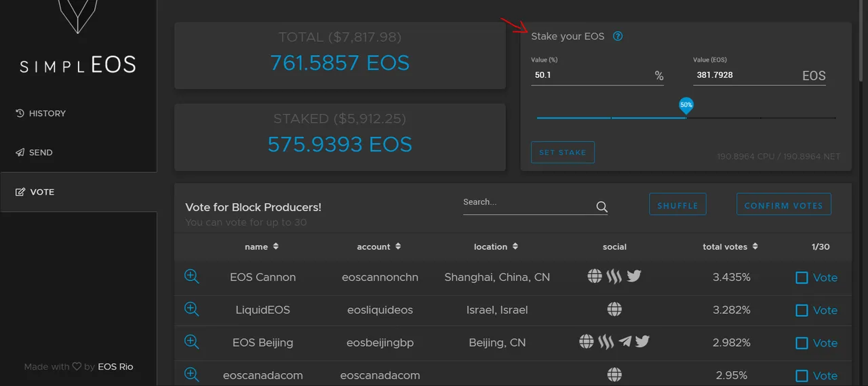Click the search magnifier icon in block producer search
Screen dimensions: 868x386
pyautogui.click(x=601, y=207)
